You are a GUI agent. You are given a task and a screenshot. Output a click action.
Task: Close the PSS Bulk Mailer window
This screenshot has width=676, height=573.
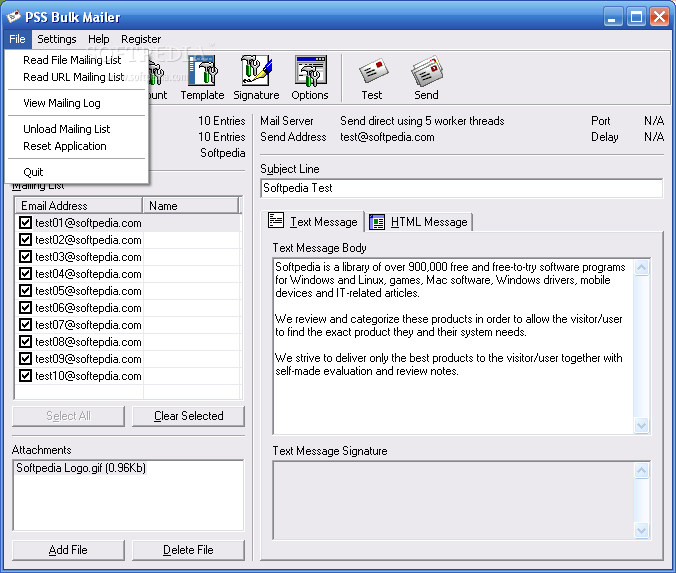click(659, 17)
